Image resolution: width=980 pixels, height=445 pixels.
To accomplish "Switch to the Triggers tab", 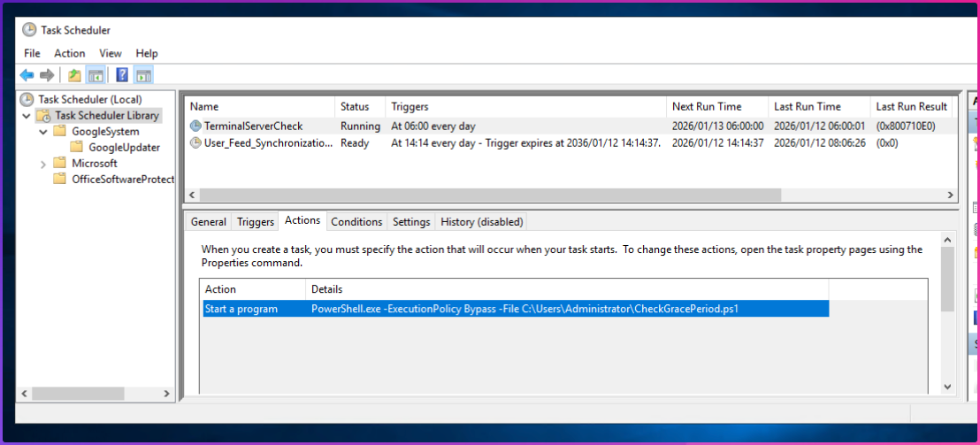I will pos(256,222).
